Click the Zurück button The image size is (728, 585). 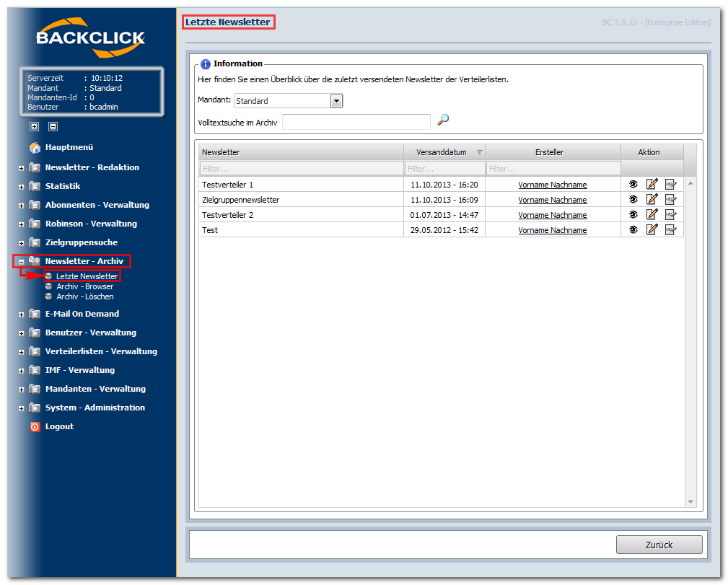tap(659, 545)
